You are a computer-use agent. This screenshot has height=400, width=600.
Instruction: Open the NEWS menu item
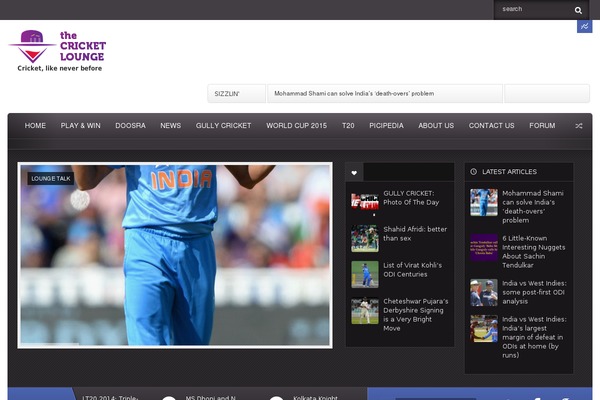coord(171,126)
